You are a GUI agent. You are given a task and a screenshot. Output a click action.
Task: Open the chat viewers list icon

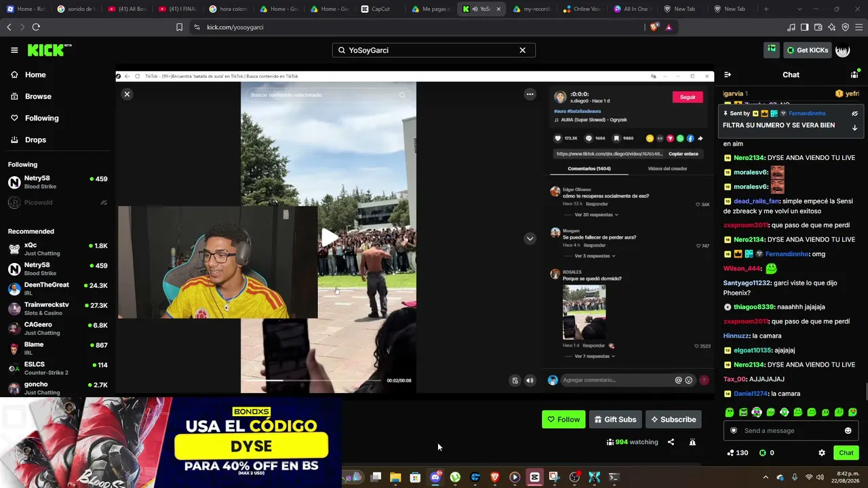coord(854,75)
